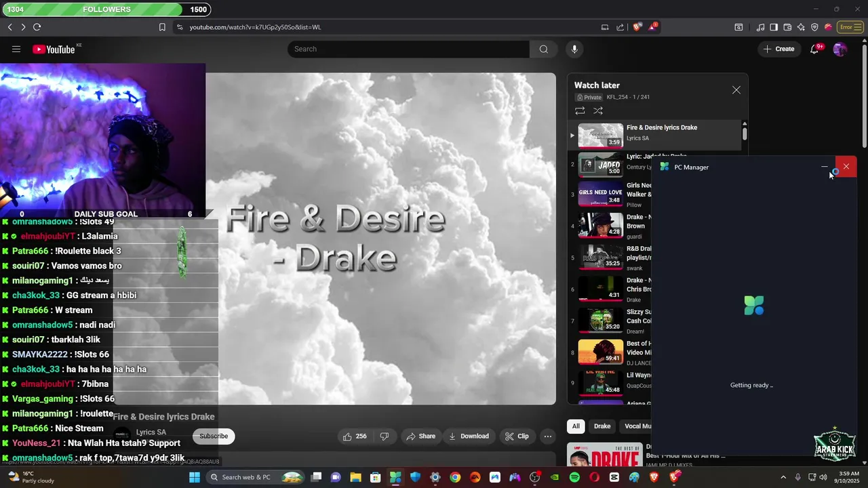The image size is (868, 488).
Task: Shuffle the Watch later playlist
Action: pos(598,110)
